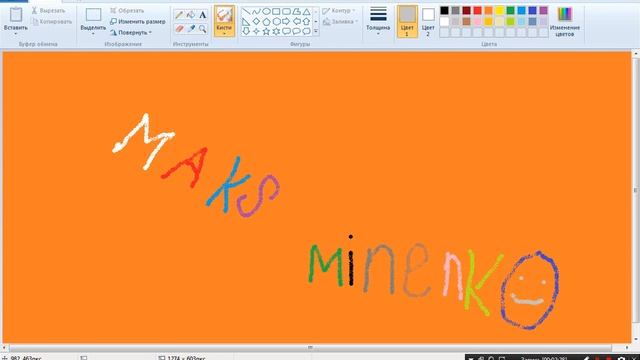Image resolution: width=640 pixels, height=360 pixels.
Task: Open the Вставить dropdown arrow
Action: (16, 34)
